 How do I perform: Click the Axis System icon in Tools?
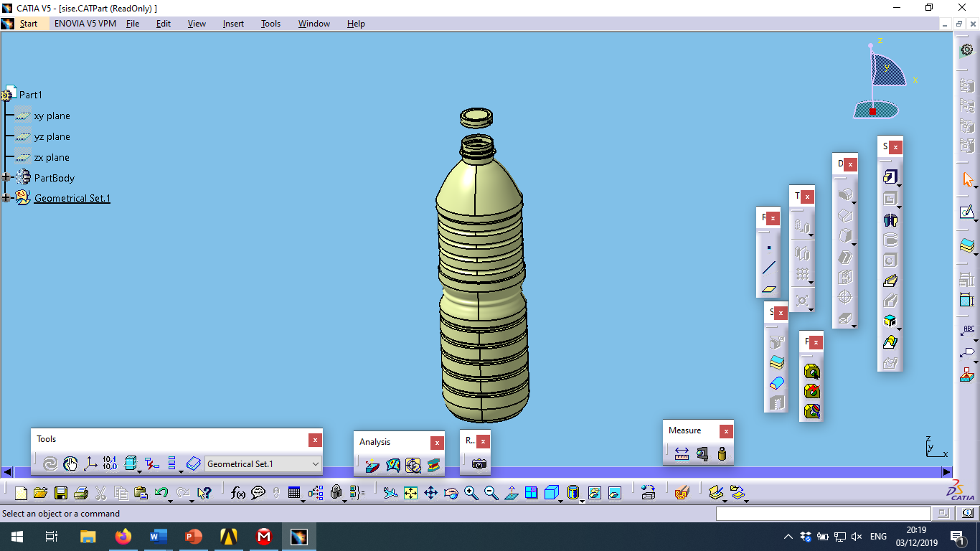coord(90,464)
